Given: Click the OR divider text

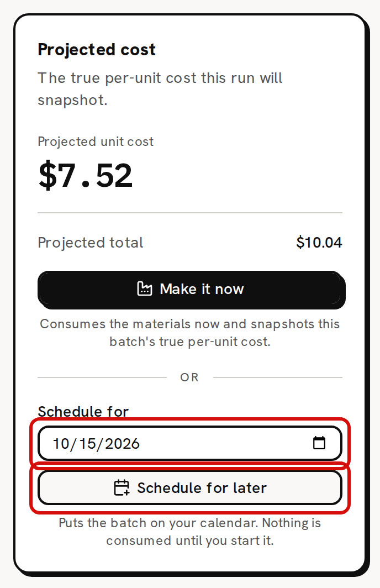Looking at the screenshot, I should (189, 377).
